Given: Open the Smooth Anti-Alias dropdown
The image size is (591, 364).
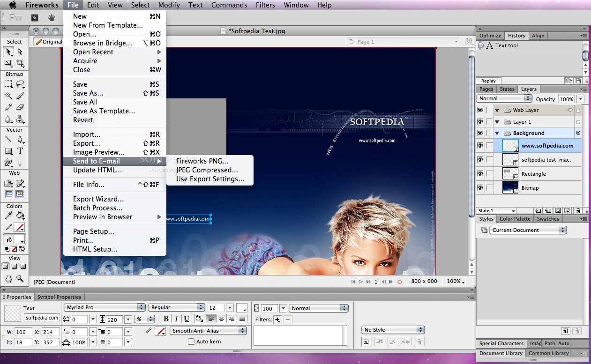Looking at the screenshot, I should (208, 331).
